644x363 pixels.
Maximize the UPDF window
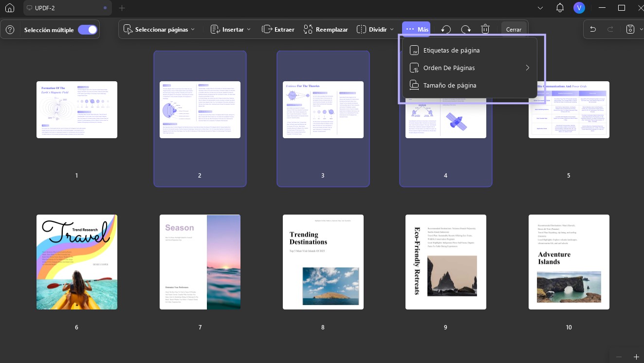click(x=622, y=8)
